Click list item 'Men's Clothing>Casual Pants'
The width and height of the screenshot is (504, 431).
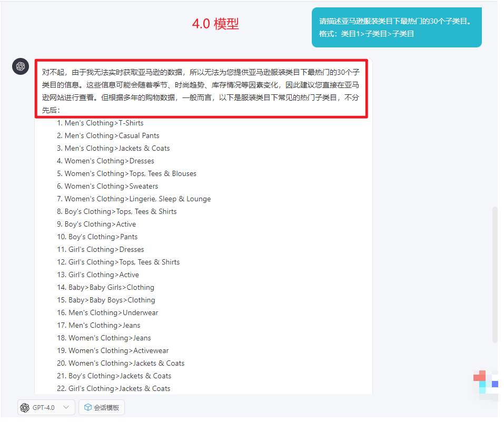(108, 135)
